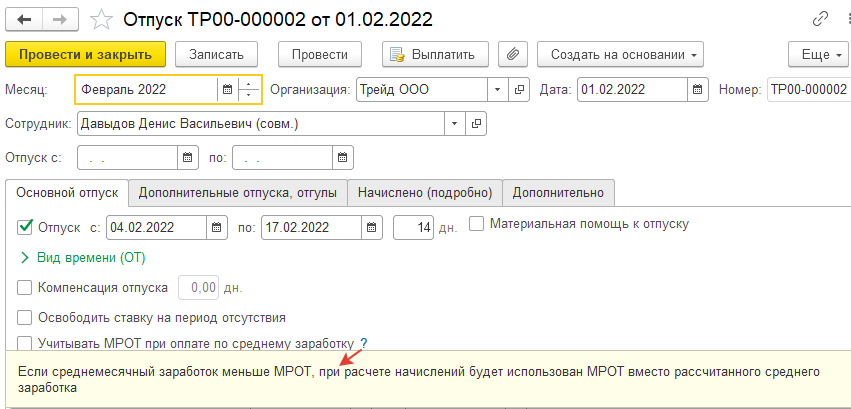The height and width of the screenshot is (409, 851).
Task: Open calendar for empty 'Отпуск с' field
Action: tap(188, 157)
